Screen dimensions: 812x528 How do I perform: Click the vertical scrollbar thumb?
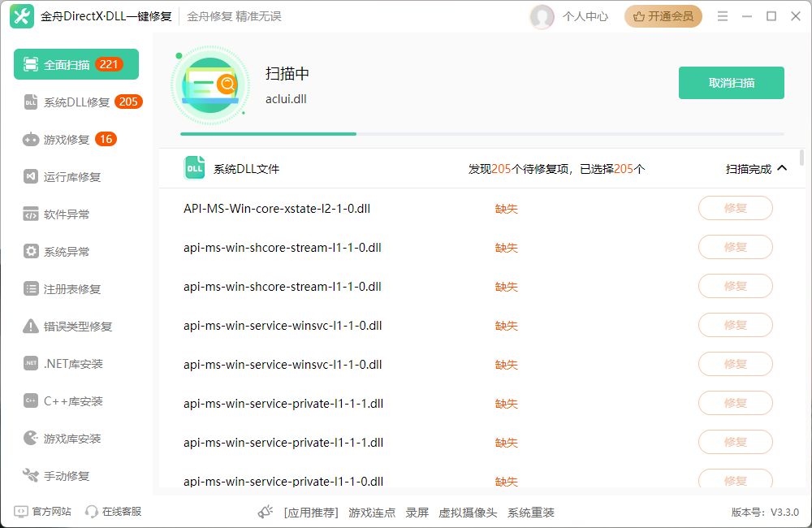(802, 158)
